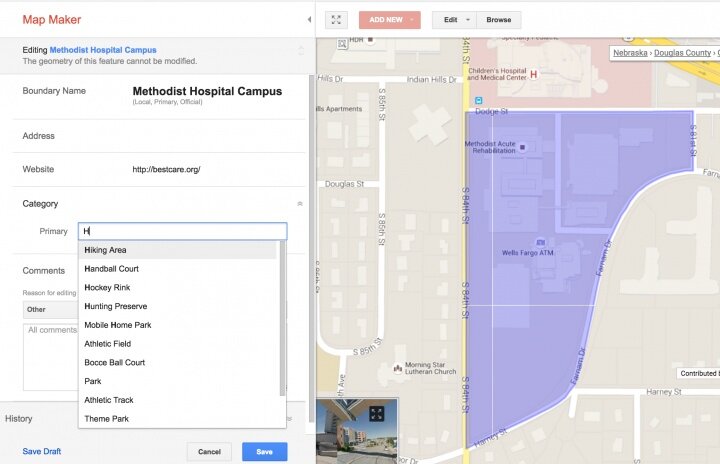This screenshot has height=464, width=720.
Task: Click the map zoom search icon
Action: [342, 44]
